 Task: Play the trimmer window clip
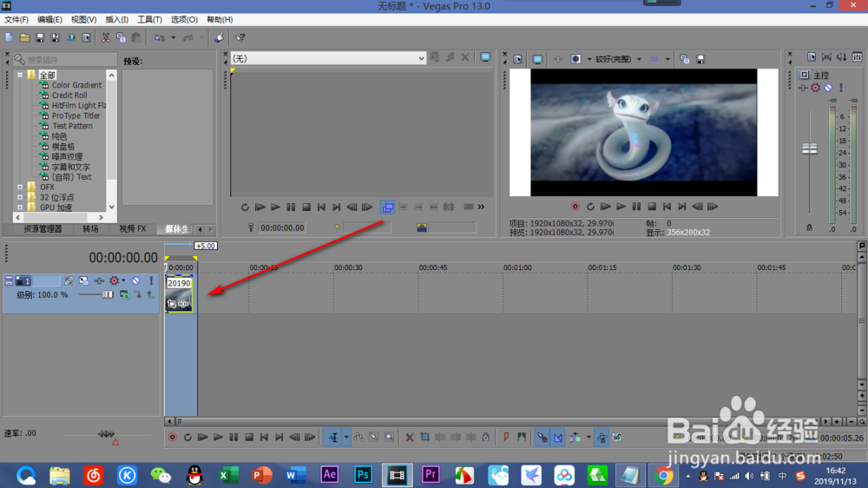pos(275,208)
